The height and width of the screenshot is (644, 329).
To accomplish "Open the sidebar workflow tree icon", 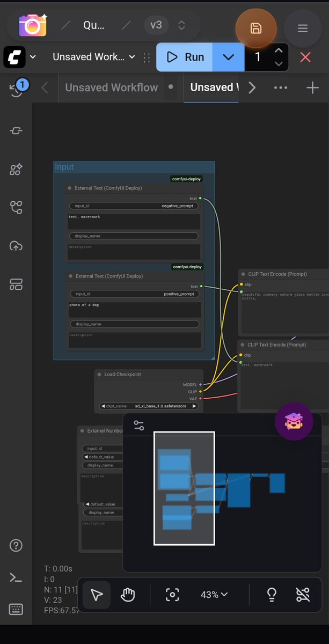I will click(x=16, y=207).
